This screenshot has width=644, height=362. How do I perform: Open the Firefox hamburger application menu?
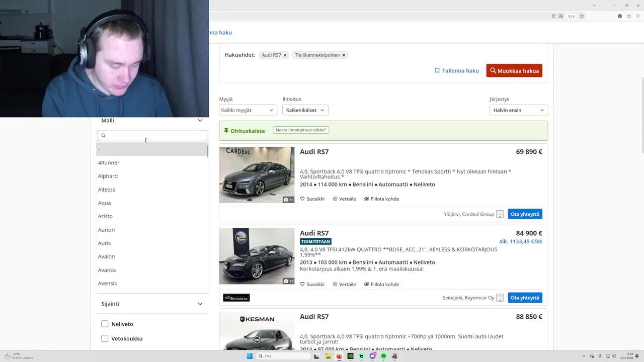click(637, 16)
